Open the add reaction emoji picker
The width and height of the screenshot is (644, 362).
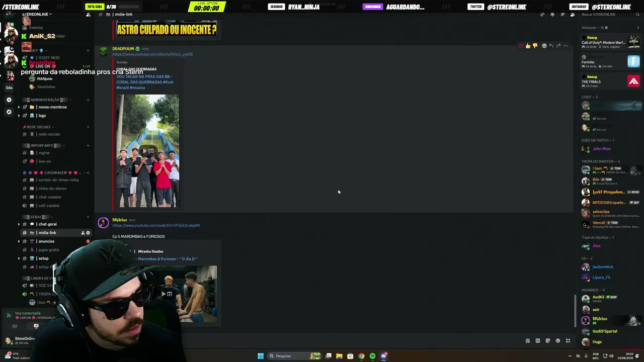pos(544,46)
